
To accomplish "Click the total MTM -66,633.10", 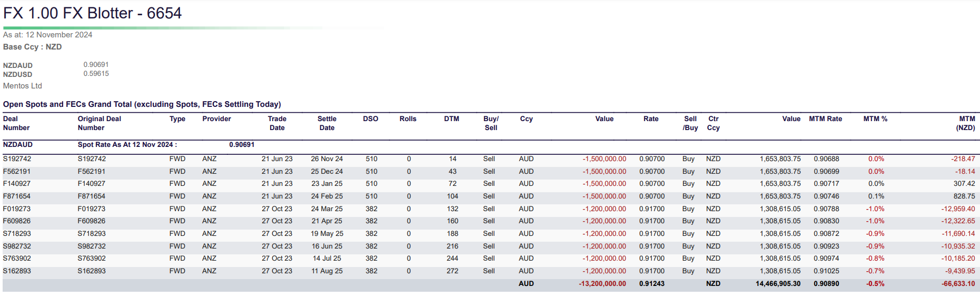I will [958, 284].
